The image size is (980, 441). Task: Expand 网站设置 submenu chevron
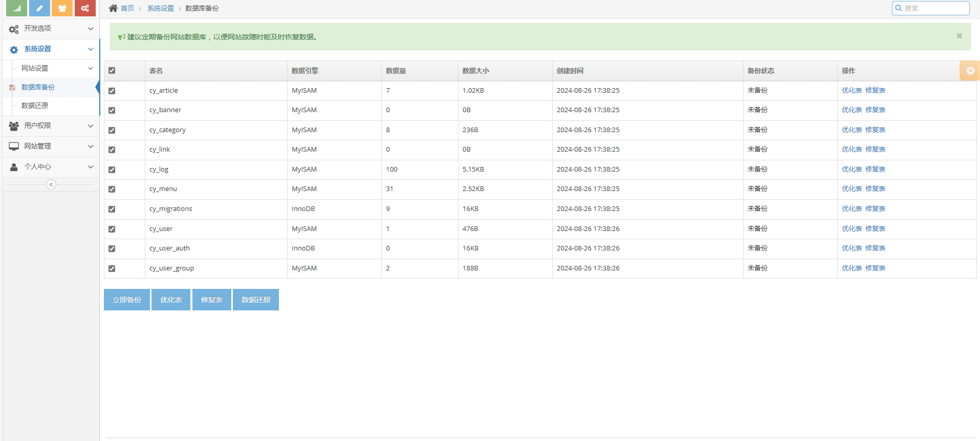(x=91, y=68)
